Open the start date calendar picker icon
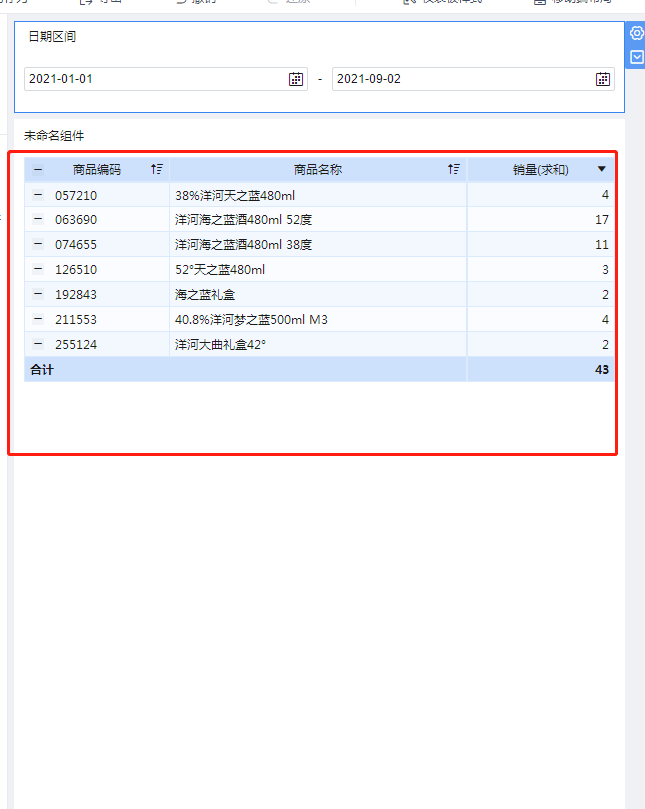The height and width of the screenshot is (809, 645). (x=296, y=79)
